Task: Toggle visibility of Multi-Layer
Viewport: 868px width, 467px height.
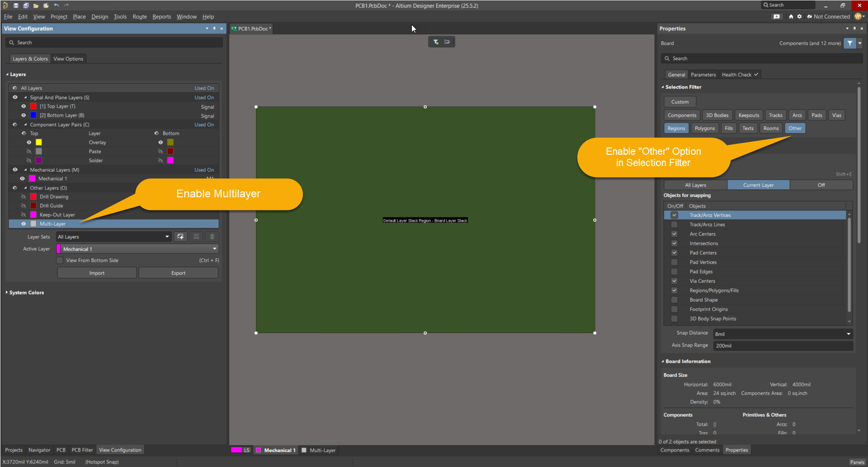Action: (24, 224)
